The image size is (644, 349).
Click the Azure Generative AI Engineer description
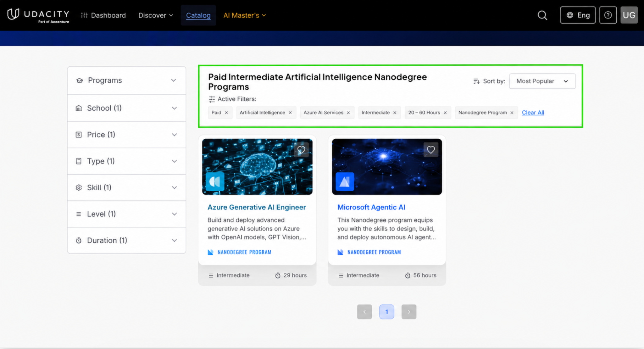point(257,229)
